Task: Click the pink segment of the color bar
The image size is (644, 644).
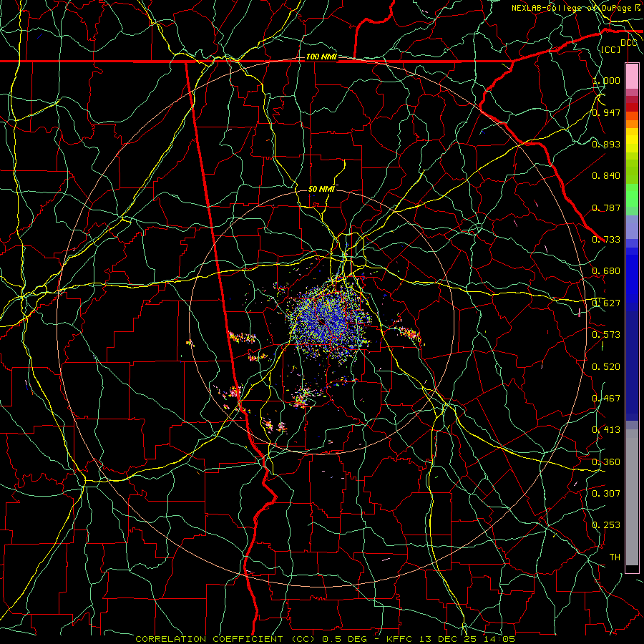Action: click(632, 76)
